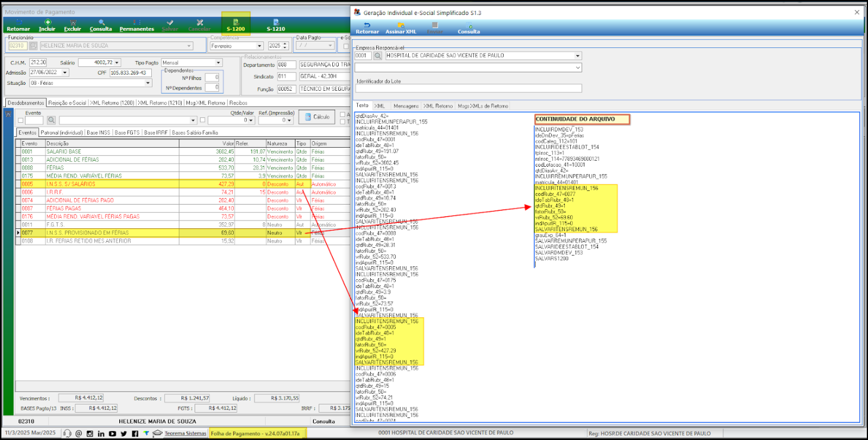Screen dimensions: 868x440
Task: Click Empresa Responsável search magnifier icon
Action: click(x=378, y=56)
